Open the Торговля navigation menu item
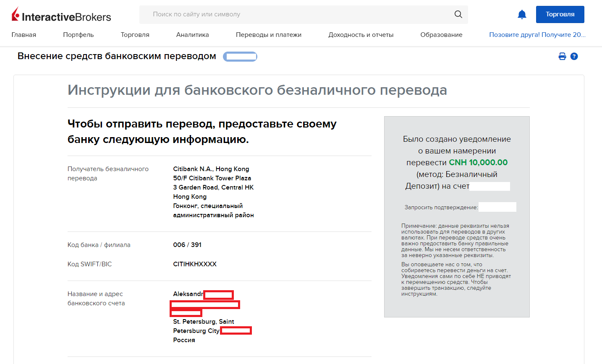 click(135, 35)
